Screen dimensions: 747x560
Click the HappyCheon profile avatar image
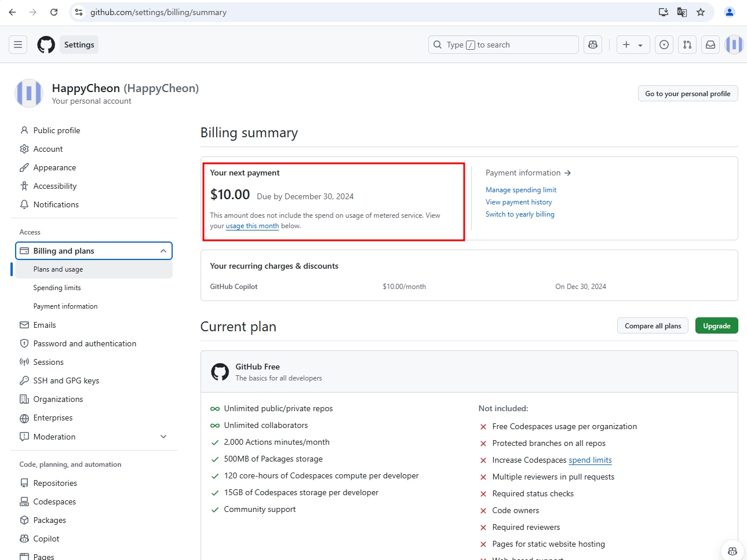(29, 93)
